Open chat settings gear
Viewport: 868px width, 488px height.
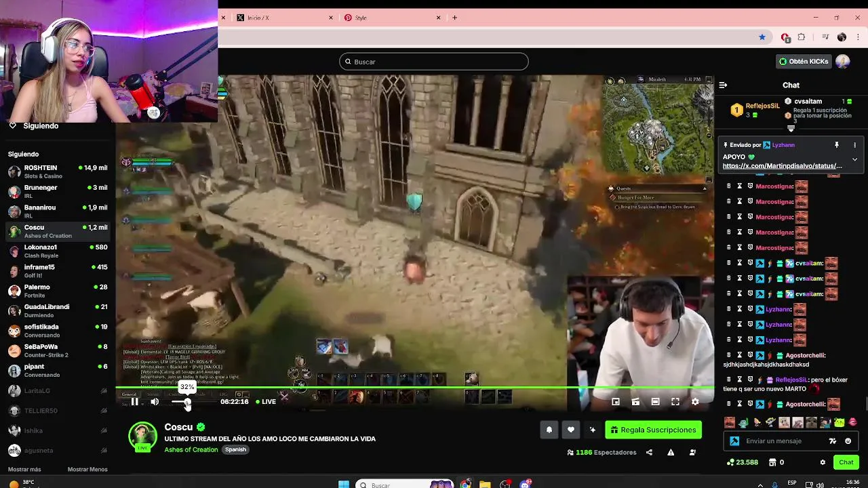pyautogui.click(x=823, y=462)
